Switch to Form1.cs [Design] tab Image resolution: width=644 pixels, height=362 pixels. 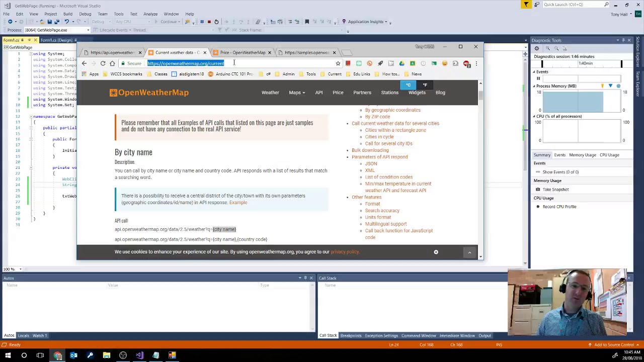tap(56, 40)
